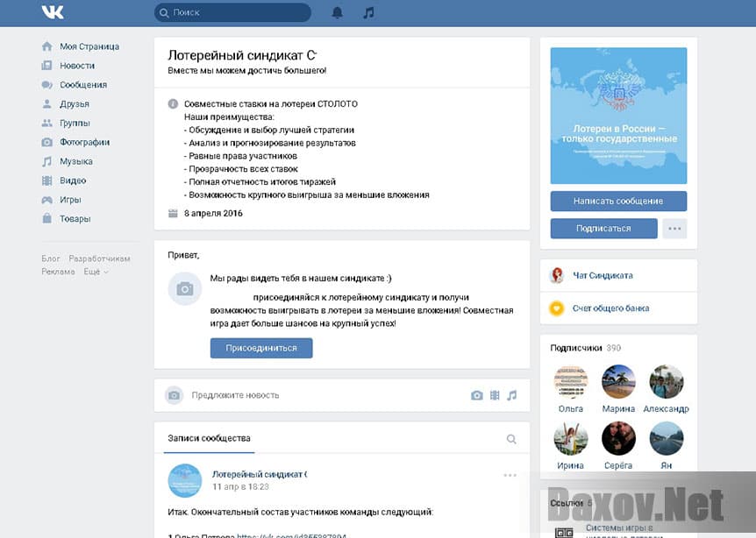Click the camera icon in suggest news box

coord(476,395)
